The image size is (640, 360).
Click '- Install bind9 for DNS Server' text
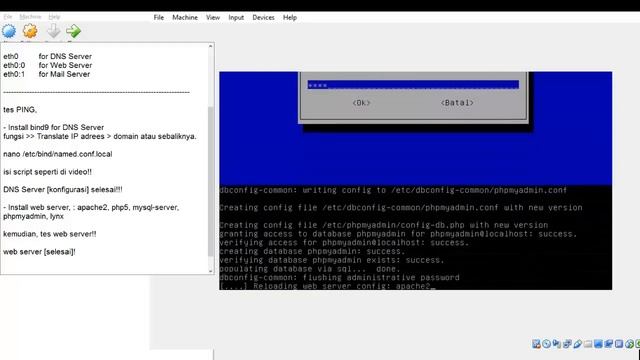pos(53,127)
